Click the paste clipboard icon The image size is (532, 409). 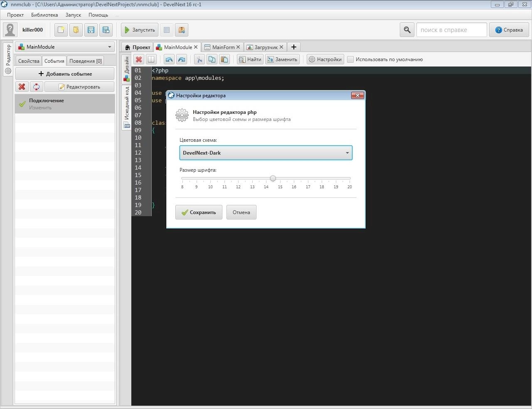224,59
